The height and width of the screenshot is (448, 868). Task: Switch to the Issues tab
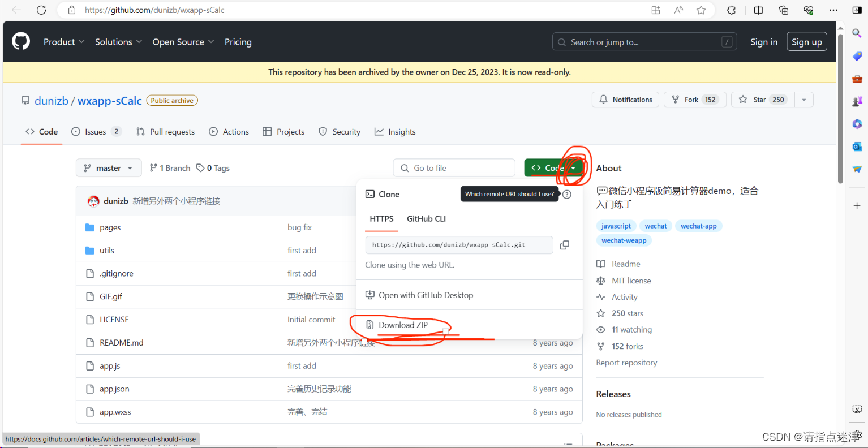click(96, 132)
